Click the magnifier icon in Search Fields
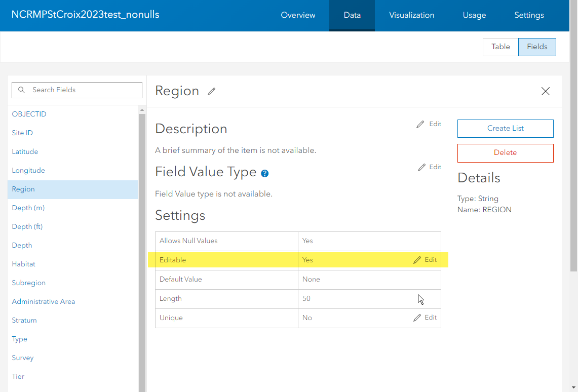Image resolution: width=578 pixels, height=392 pixels. click(x=21, y=90)
